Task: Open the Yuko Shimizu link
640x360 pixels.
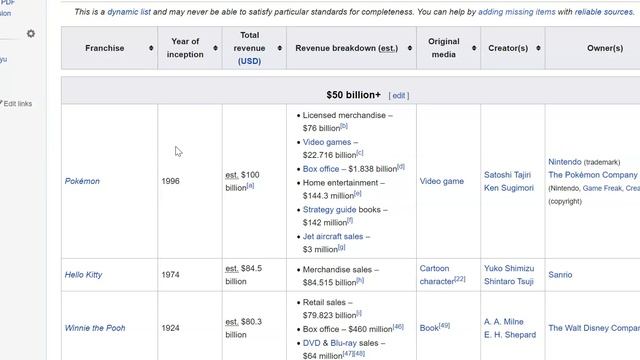Action: pos(509,268)
